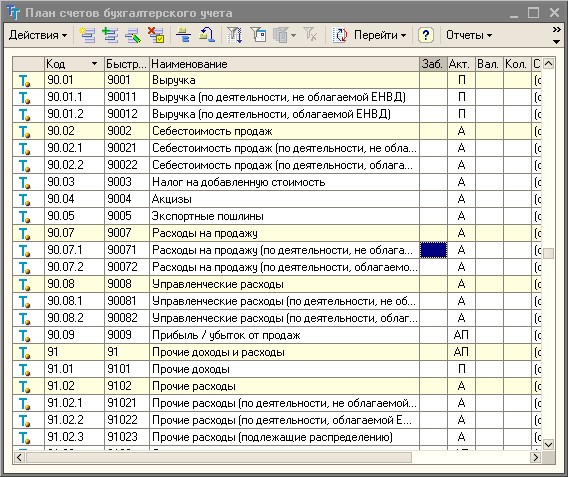Click account icon of row 90.09

coord(24,336)
